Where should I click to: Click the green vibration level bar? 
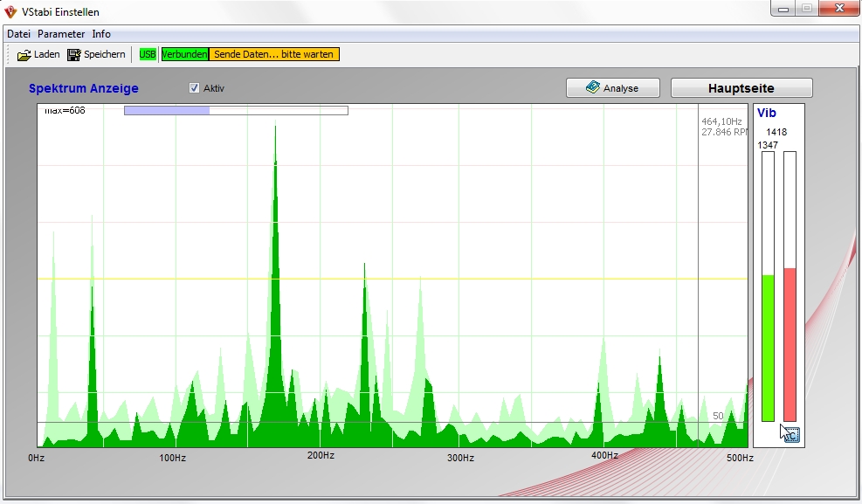(x=768, y=348)
